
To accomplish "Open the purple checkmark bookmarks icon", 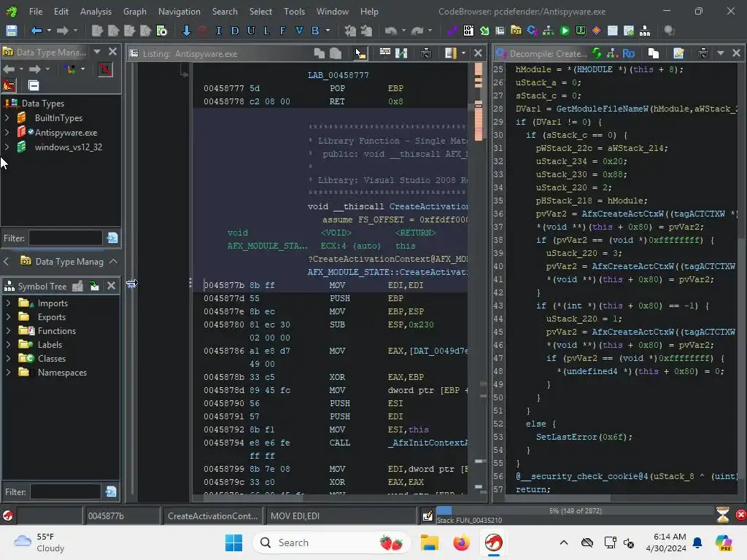I will [x=452, y=31].
